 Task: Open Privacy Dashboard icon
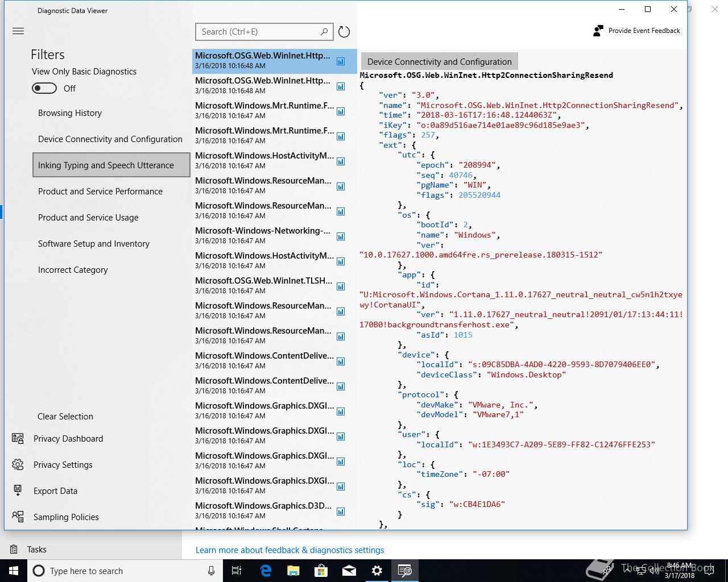point(18,439)
